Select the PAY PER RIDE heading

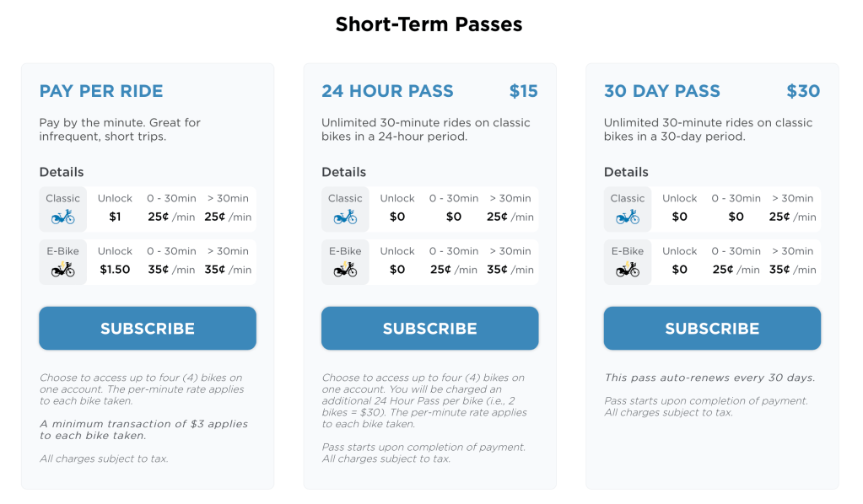pos(101,91)
